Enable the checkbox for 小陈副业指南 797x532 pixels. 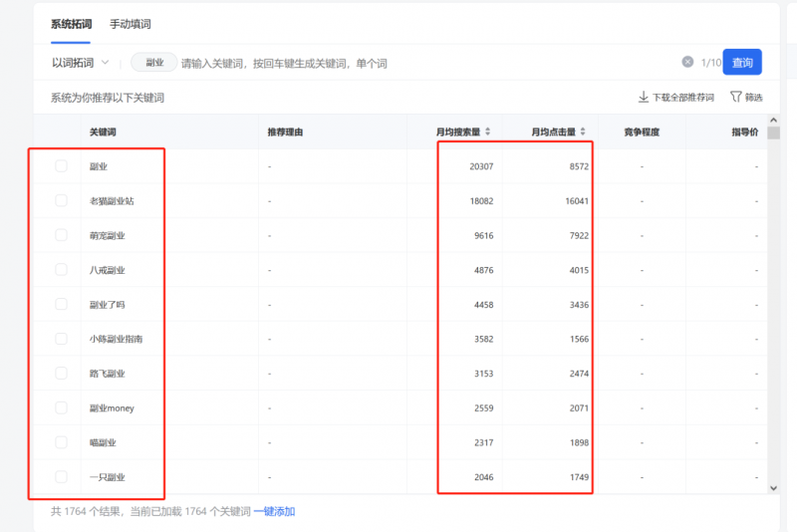(x=62, y=339)
